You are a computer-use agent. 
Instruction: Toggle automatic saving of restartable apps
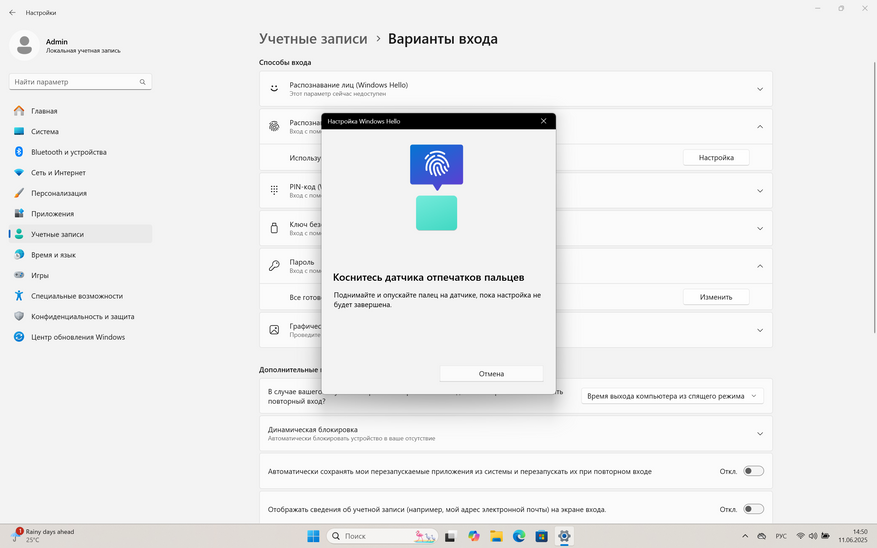753,471
